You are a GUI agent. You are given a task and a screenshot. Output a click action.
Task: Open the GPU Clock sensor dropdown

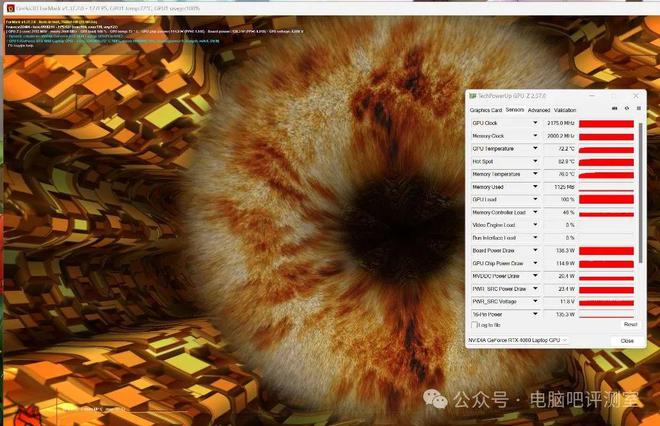[x=535, y=123]
